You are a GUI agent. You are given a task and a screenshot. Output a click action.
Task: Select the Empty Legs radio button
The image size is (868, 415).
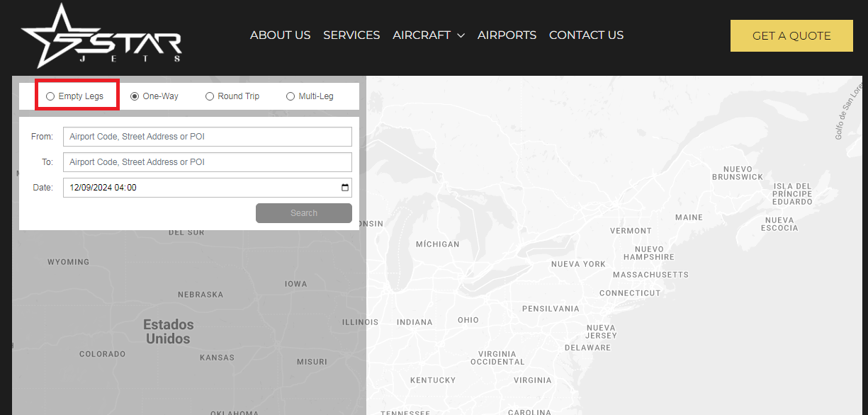(x=50, y=96)
